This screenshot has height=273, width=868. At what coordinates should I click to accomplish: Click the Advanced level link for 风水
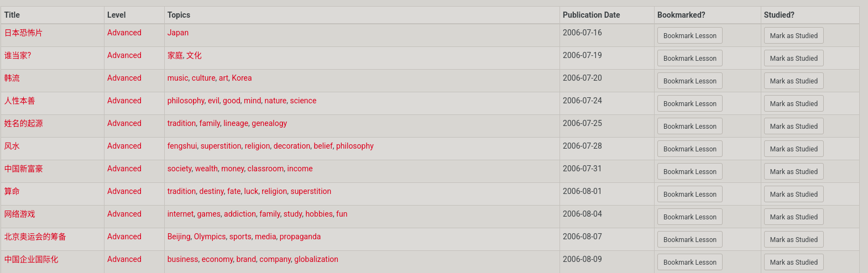coord(124,146)
